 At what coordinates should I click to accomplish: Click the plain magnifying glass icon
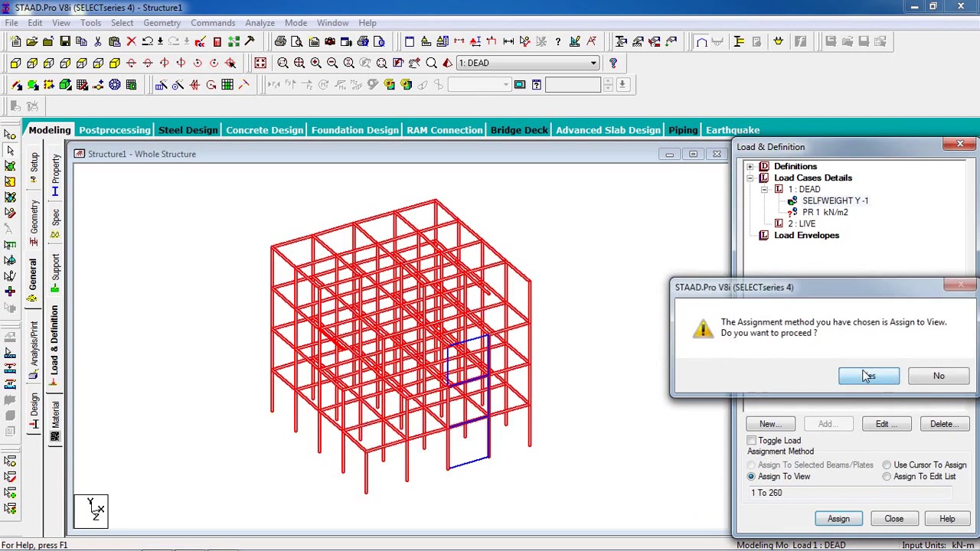pyautogui.click(x=431, y=63)
